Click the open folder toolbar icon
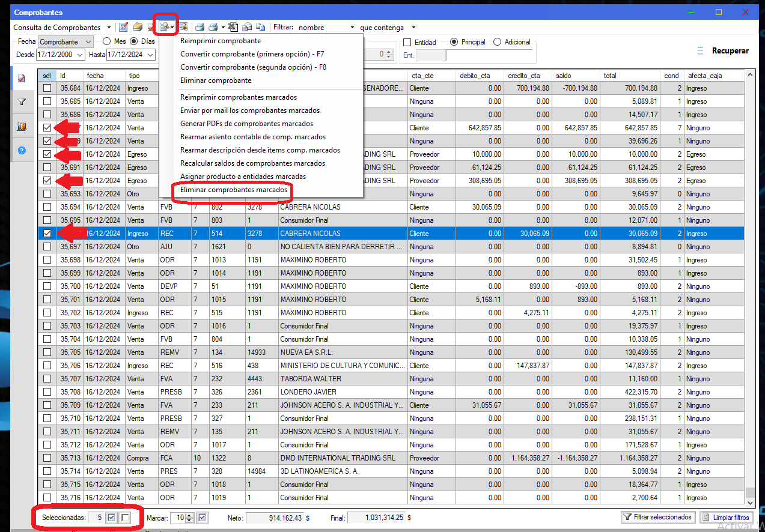 tap(138, 27)
